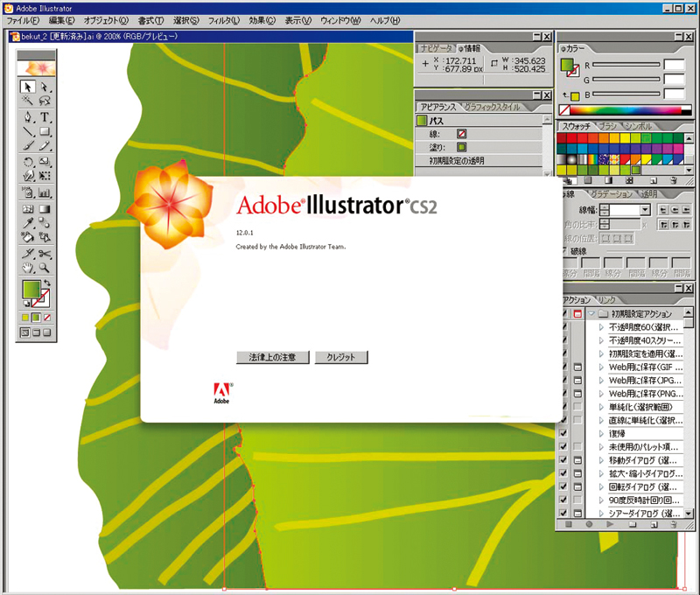Screen dimensions: 700x595
Task: Toggle checkmark for 拡大・縮小ダイアログ action
Action: 563,473
